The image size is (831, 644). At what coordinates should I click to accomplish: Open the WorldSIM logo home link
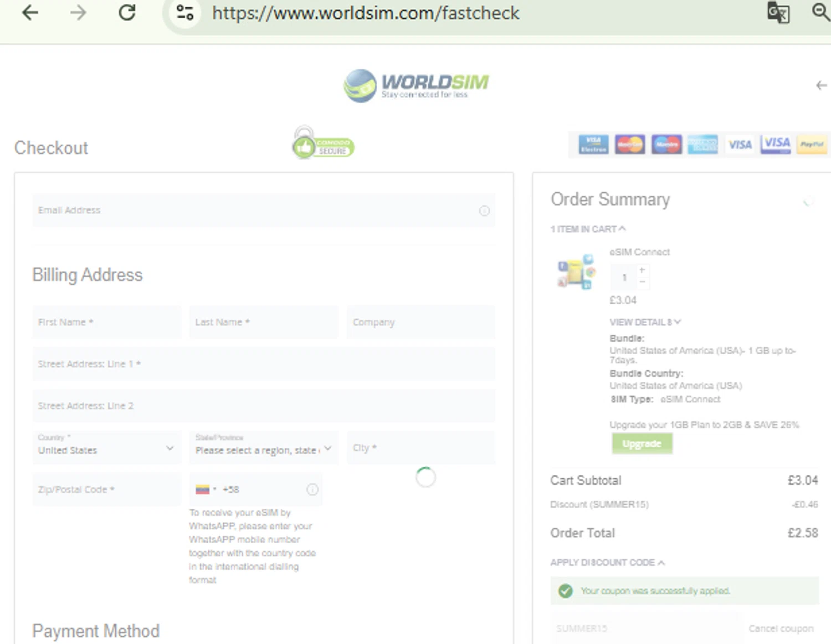416,86
